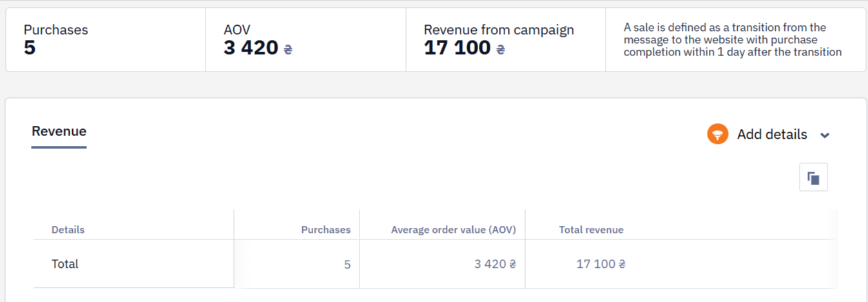
Task: Click the AOV summary card title
Action: tap(237, 30)
